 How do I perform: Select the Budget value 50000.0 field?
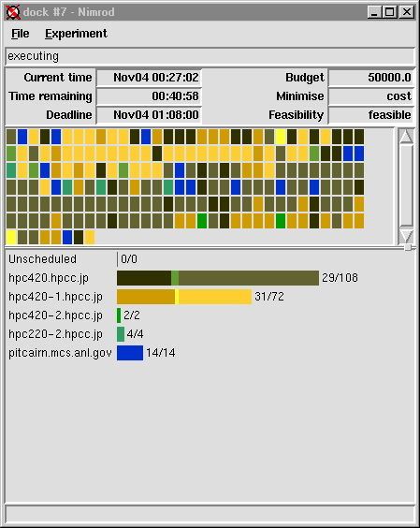(x=371, y=78)
